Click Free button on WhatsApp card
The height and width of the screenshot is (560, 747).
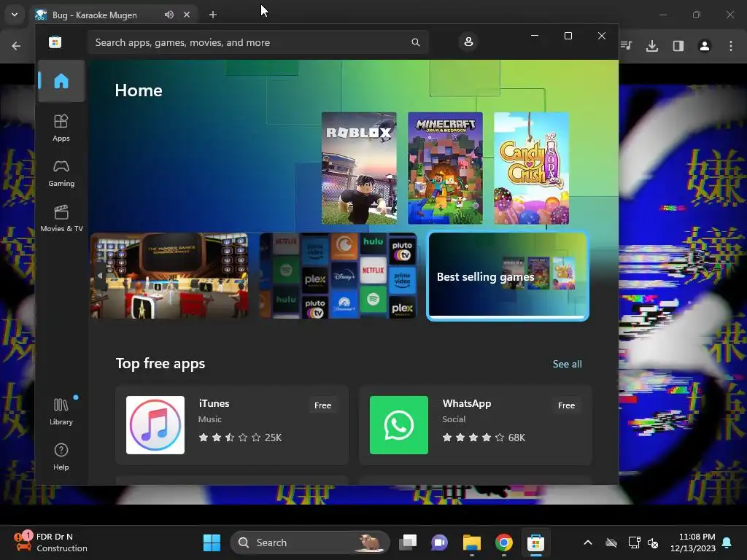tap(566, 405)
